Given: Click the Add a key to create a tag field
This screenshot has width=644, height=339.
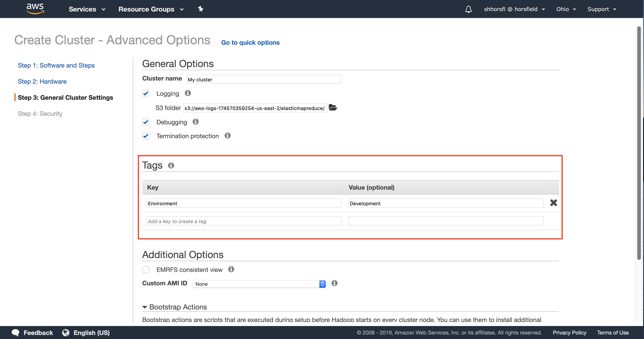Looking at the screenshot, I should pyautogui.click(x=244, y=221).
